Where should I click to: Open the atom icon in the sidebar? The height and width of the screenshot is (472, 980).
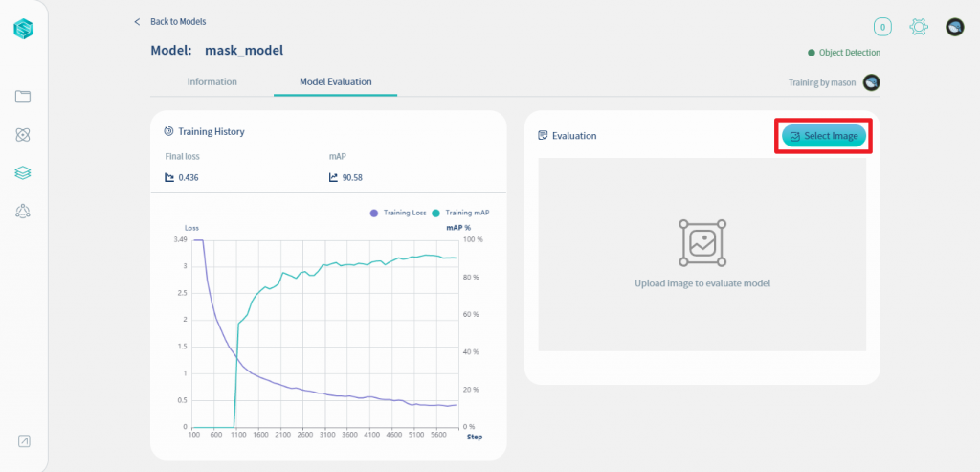coord(23,135)
